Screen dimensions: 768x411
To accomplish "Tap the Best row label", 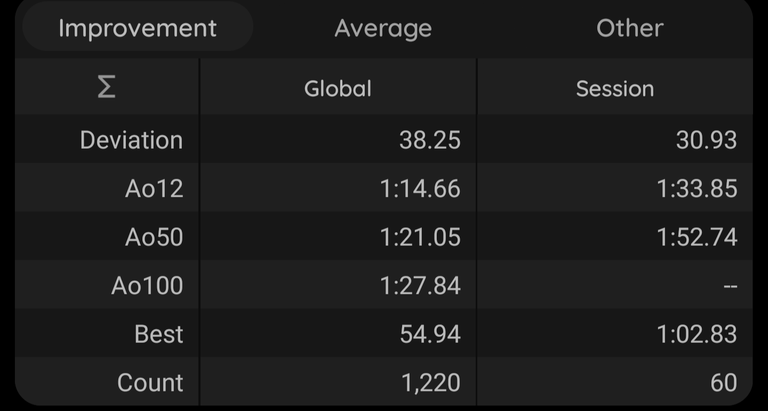I will (x=159, y=334).
